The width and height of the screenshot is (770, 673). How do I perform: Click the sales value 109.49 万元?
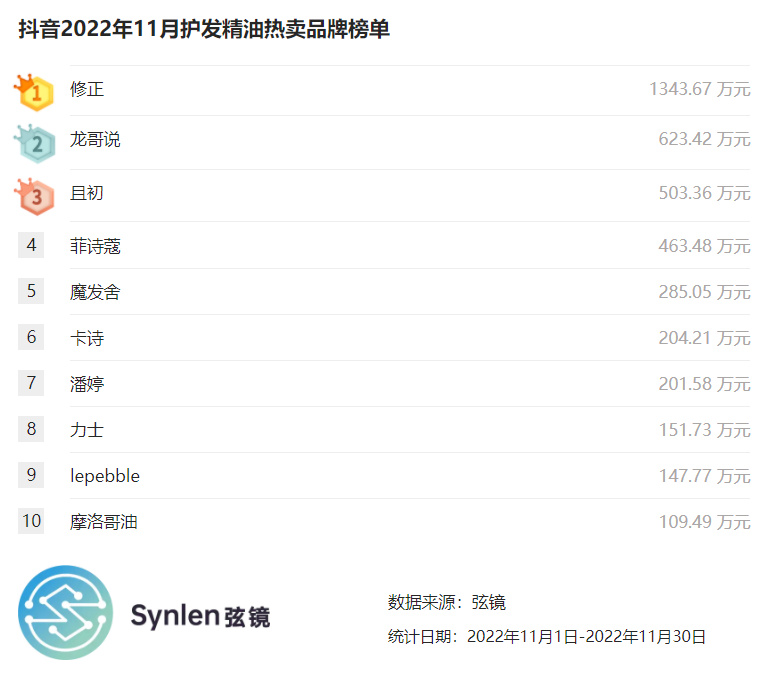[x=705, y=522]
